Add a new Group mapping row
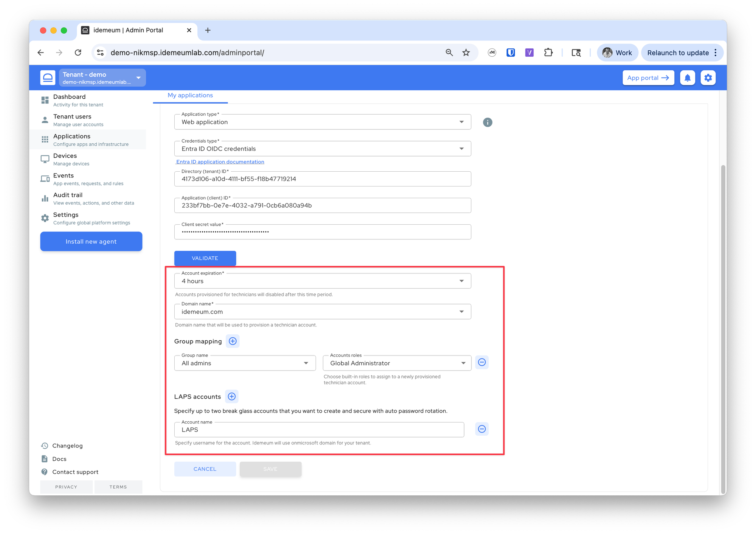This screenshot has width=756, height=534. click(x=232, y=341)
